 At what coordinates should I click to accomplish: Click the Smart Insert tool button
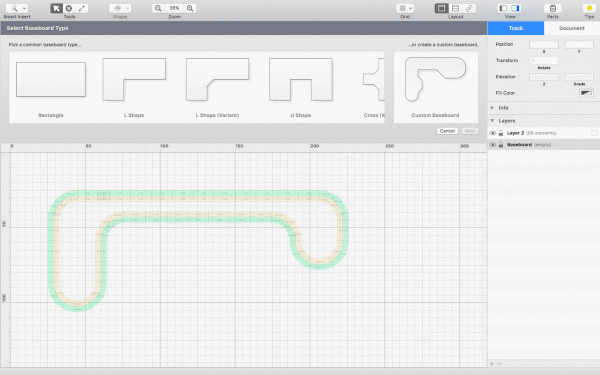[x=14, y=8]
